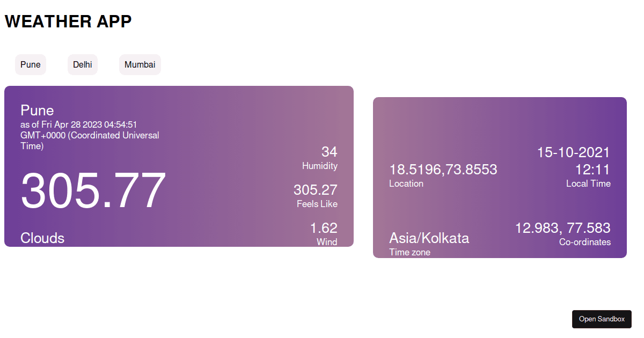Click the Feels Like value 305.27
This screenshot has height=338, width=644.
point(316,190)
